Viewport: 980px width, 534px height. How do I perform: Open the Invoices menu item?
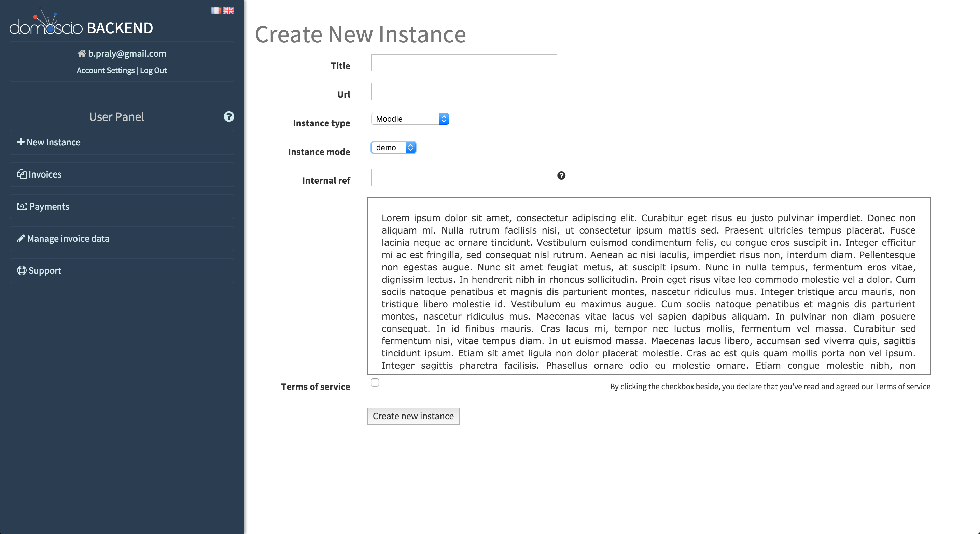tap(45, 174)
